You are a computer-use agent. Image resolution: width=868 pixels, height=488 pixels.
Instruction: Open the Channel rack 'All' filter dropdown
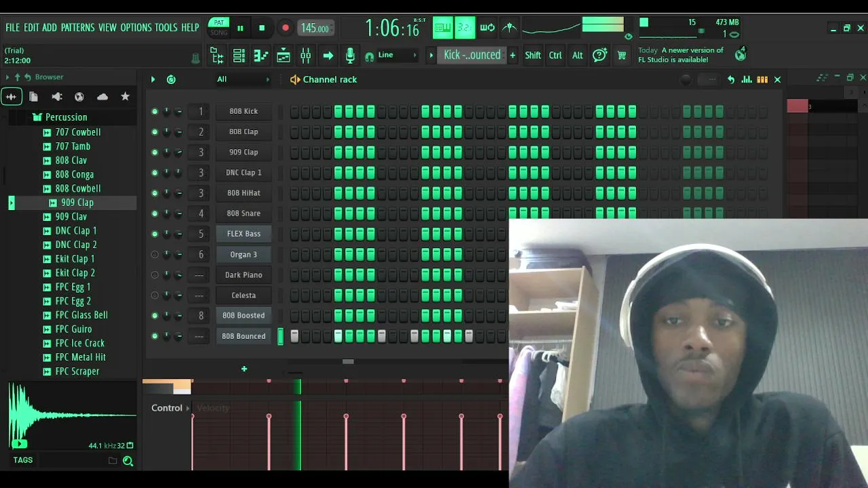pyautogui.click(x=243, y=79)
